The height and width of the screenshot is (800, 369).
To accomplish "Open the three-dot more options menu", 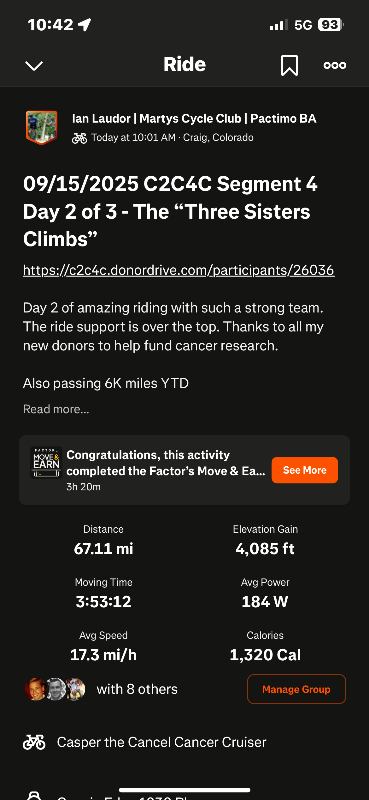I will 335,65.
